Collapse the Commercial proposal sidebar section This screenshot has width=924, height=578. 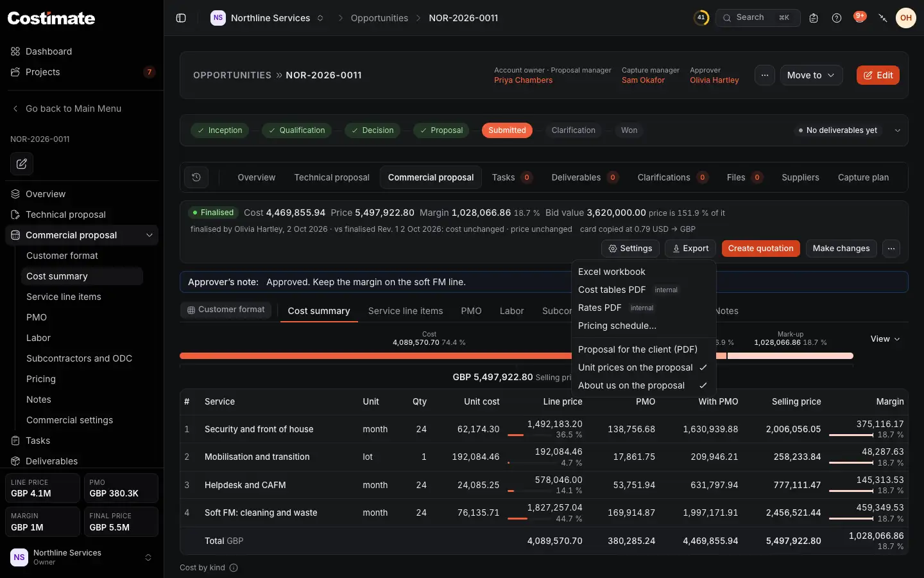point(150,235)
